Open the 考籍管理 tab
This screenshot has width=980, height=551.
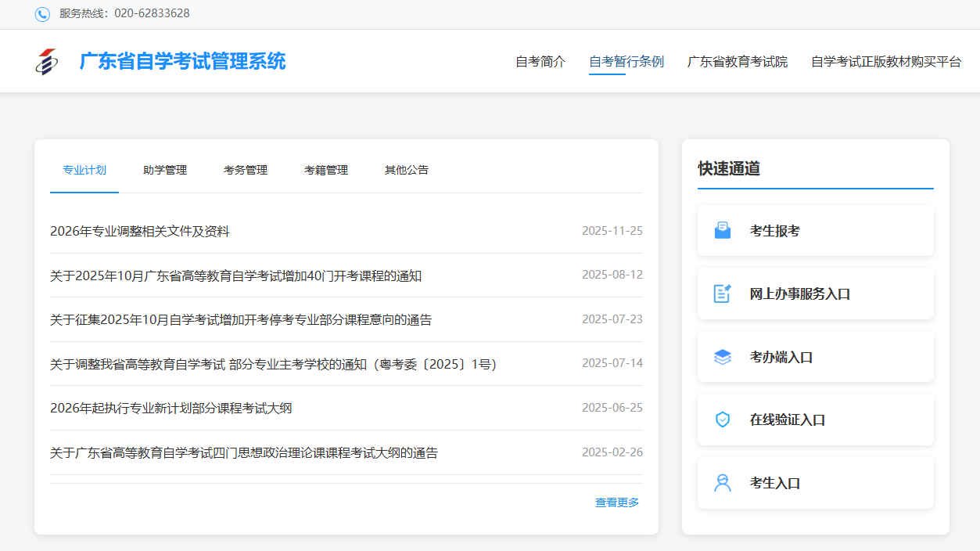point(326,170)
